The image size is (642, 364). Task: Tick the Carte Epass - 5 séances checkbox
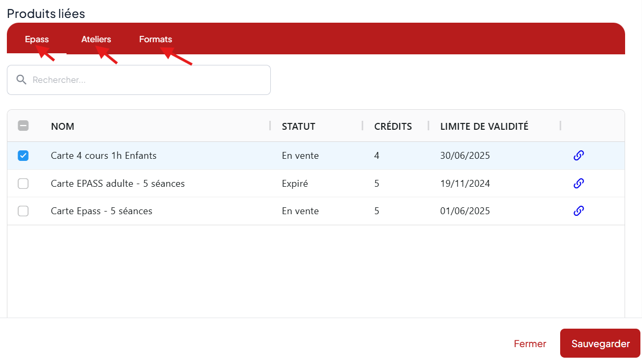[x=23, y=211]
